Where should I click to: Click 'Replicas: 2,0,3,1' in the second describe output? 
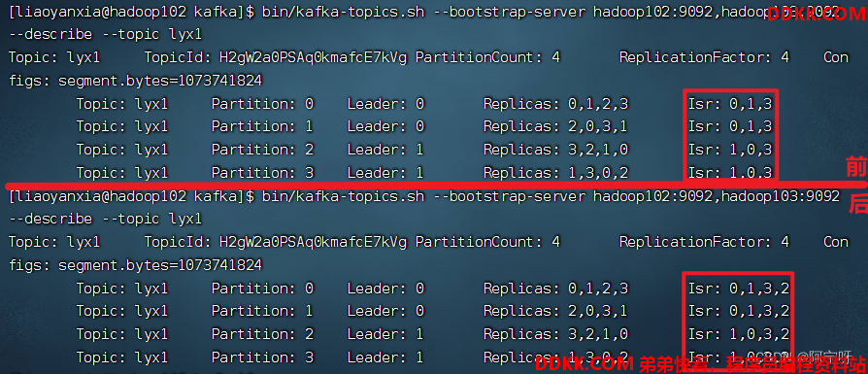tap(555, 311)
